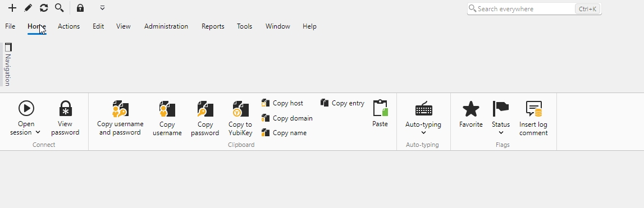
Task: Click Copy username and password icon
Action: point(120,109)
